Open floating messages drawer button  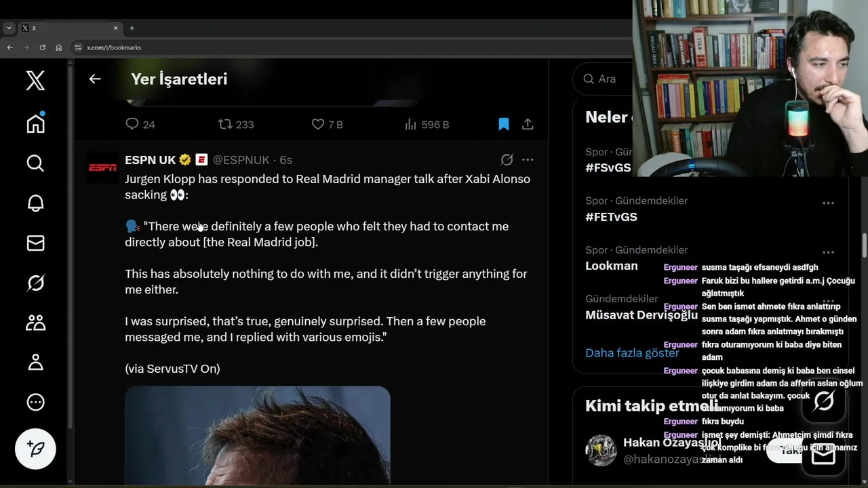[823, 455]
